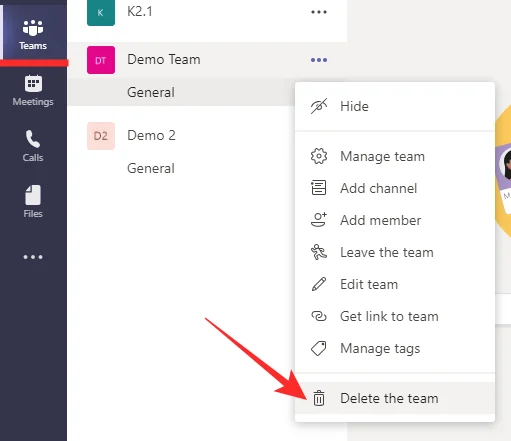Open Meetings calendar in sidebar
The image size is (511, 441).
coord(33,91)
